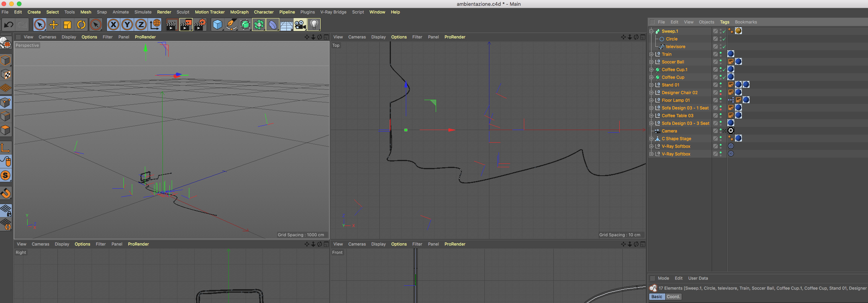Expand the C Shape Stage hierarchy

click(x=651, y=138)
